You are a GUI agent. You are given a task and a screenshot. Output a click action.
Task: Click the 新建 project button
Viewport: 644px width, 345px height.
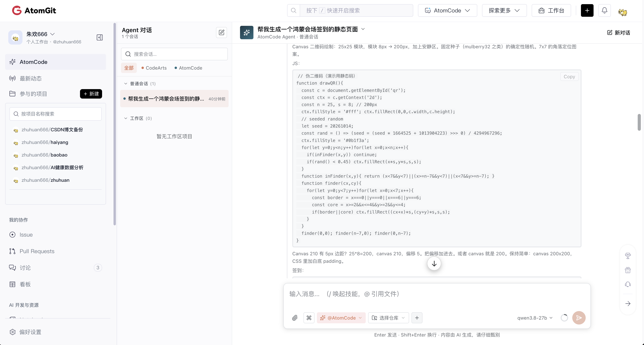click(91, 94)
